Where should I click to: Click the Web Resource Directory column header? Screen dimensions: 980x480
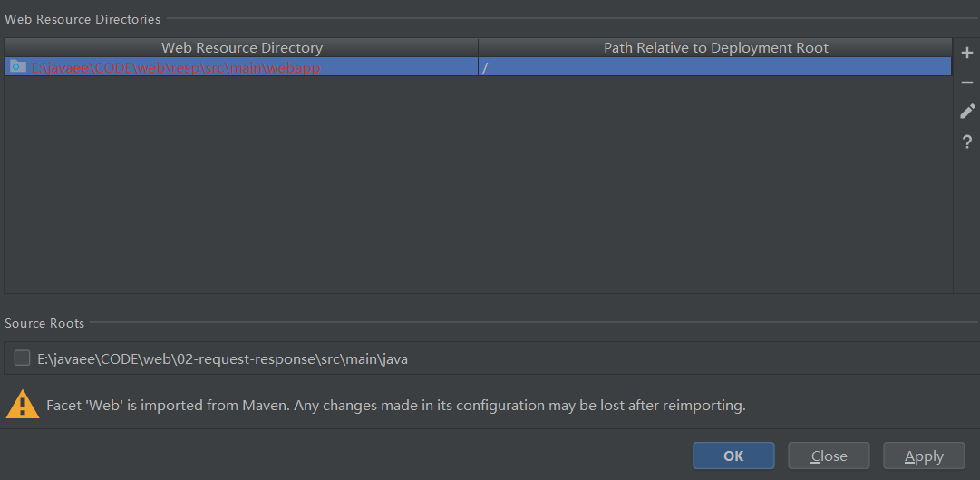(241, 47)
